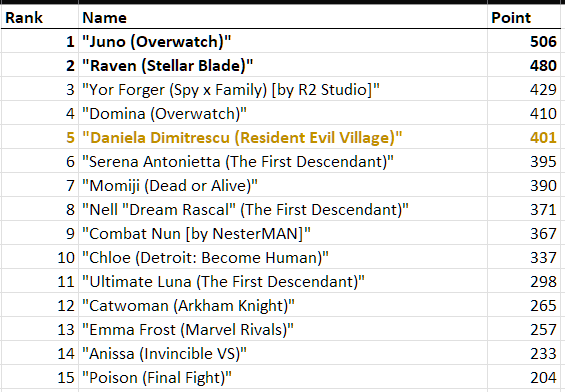This screenshot has height=392, width=565.
Task: Click the "Momiji (Dead or Alive)" cell
Action: point(283,185)
